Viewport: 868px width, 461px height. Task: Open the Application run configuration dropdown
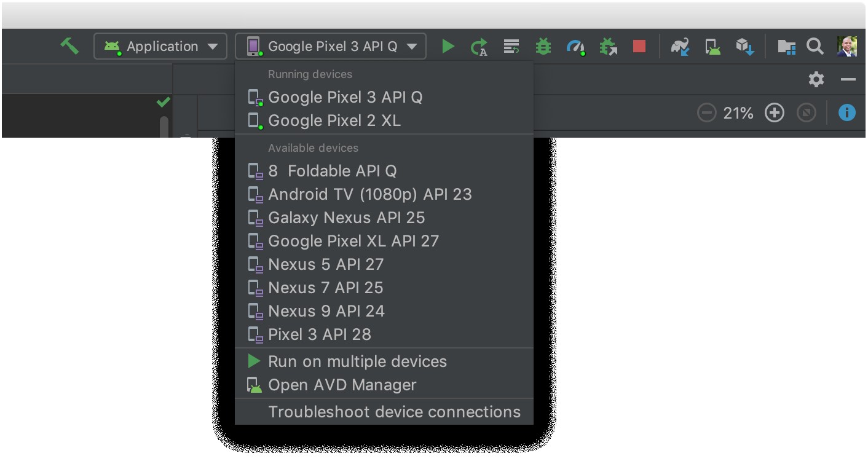(160, 46)
